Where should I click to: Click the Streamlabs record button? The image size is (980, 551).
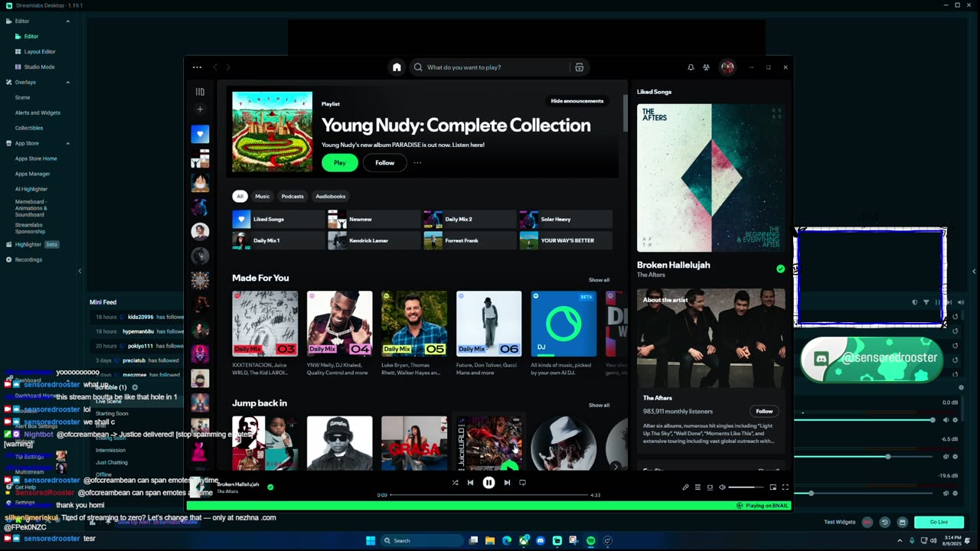(867, 522)
